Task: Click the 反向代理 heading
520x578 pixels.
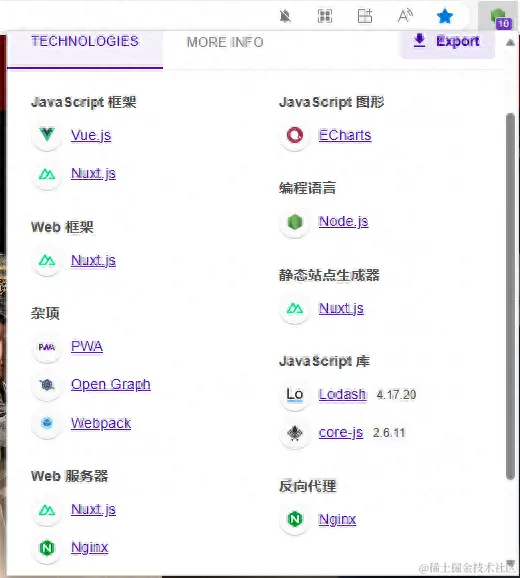Action: click(307, 486)
